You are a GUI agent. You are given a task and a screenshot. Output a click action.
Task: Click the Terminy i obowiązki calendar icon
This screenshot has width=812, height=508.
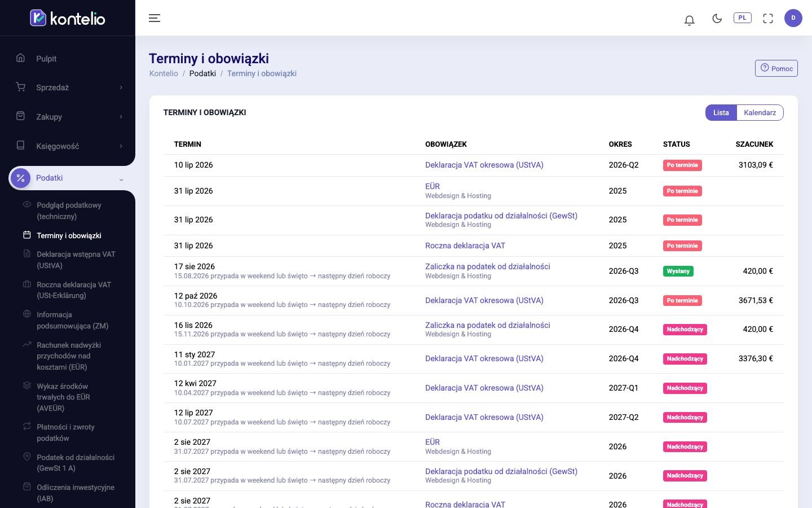click(27, 235)
